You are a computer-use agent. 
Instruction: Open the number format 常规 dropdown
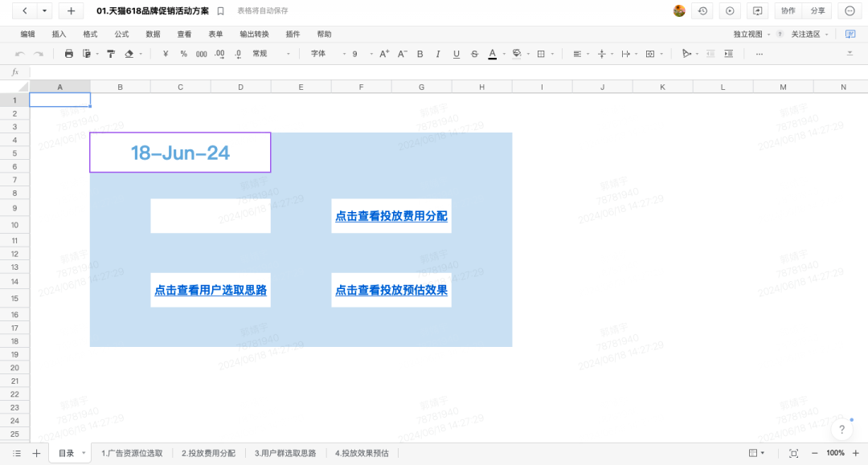[271, 54]
